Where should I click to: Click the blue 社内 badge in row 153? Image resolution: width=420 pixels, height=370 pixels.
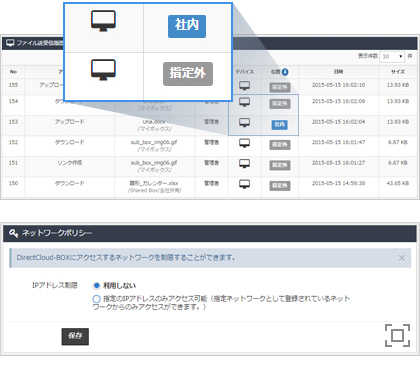[279, 125]
